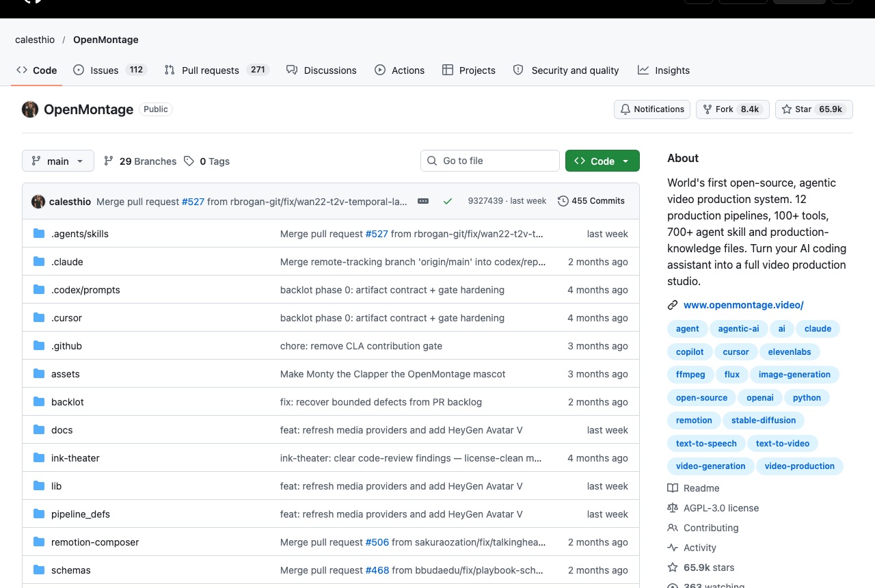Select the text-to-video topic tag
The width and height of the screenshot is (875, 588).
click(783, 444)
